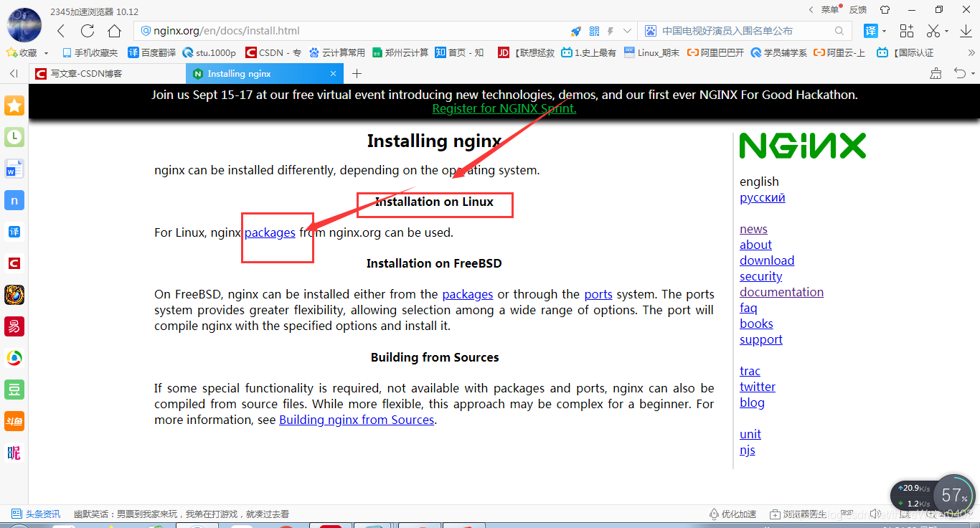Open the orange 斗鱼 sidebar icon
Viewport: 980px width, 528px height.
click(x=14, y=421)
